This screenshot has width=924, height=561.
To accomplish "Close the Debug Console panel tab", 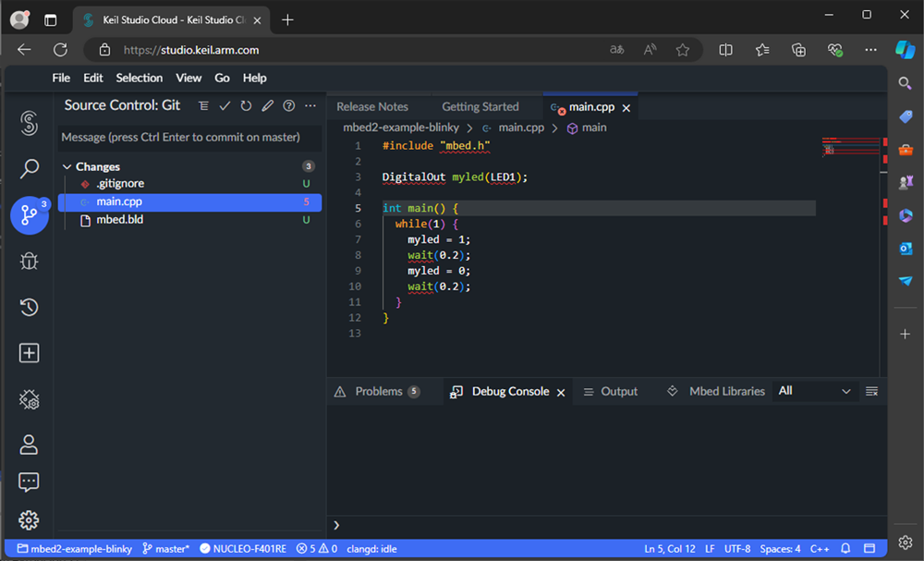I will coord(561,393).
